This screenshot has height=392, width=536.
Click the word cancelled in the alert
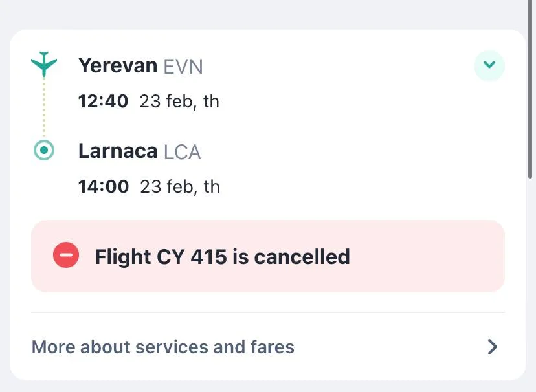pyautogui.click(x=302, y=257)
